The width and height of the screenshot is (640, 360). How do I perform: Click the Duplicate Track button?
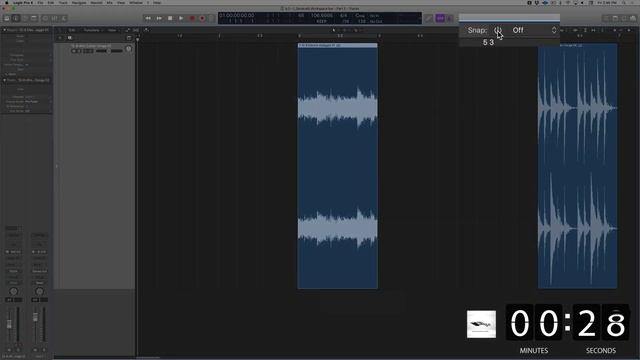[70, 38]
